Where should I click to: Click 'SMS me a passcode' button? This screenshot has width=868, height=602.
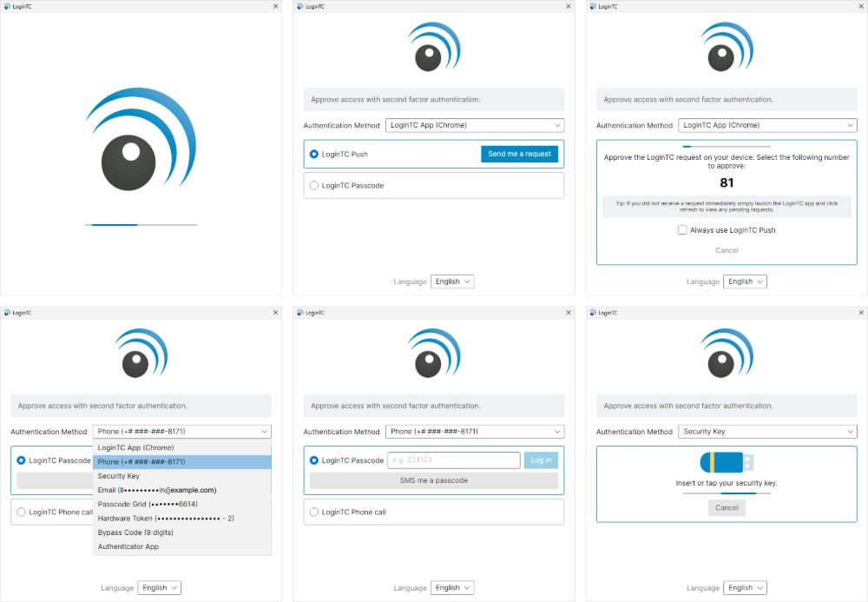point(433,480)
